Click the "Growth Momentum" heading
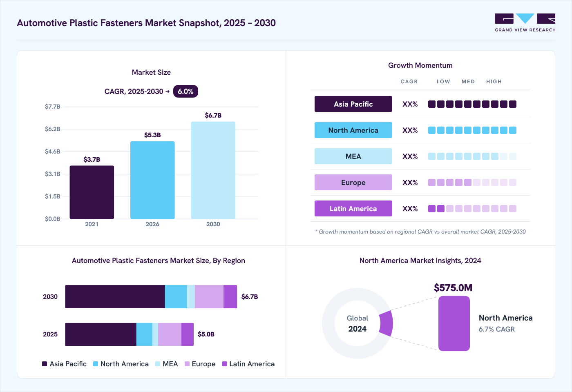572x392 pixels. pos(420,65)
